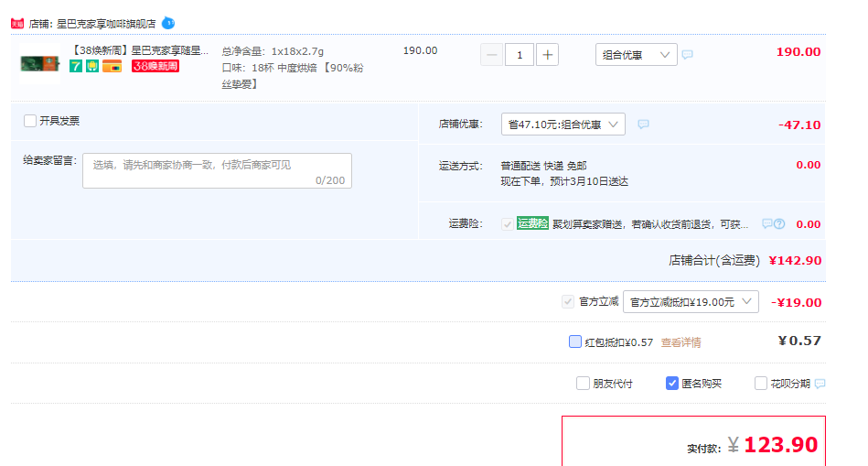
Task: Click the 普通配送 快递 免邮 shipping text
Action: [x=543, y=166]
